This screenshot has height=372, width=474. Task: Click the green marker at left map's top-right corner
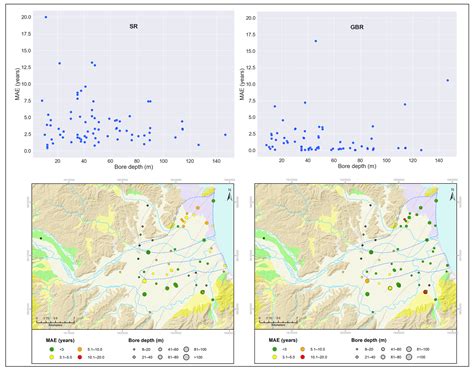click(213, 201)
